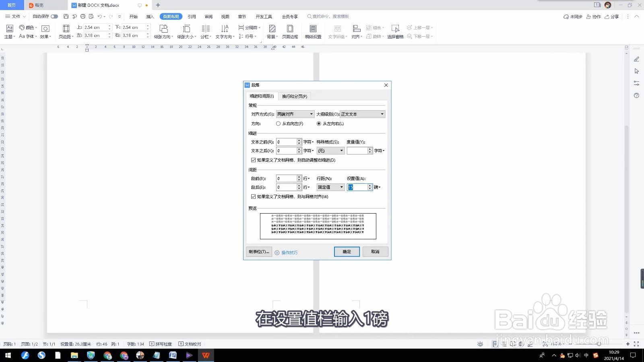
Task: Increase spacing before (段前) stepper up arrow
Action: [x=299, y=177]
